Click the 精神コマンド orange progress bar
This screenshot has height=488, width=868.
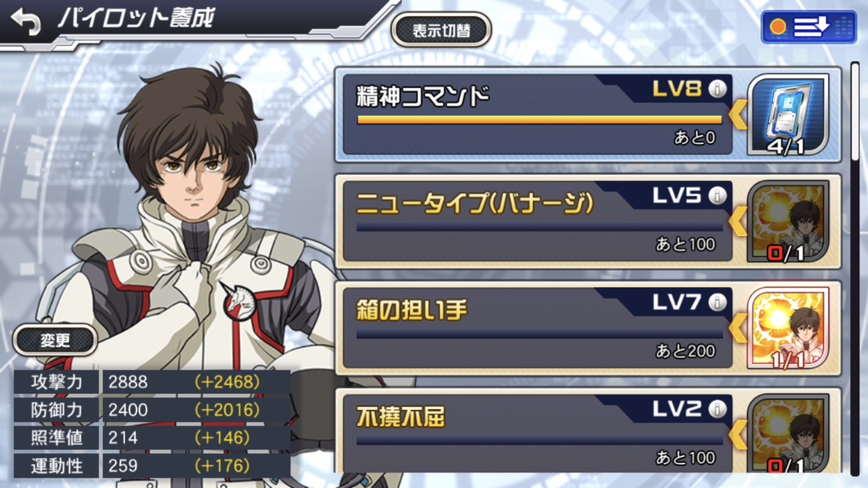pyautogui.click(x=539, y=120)
